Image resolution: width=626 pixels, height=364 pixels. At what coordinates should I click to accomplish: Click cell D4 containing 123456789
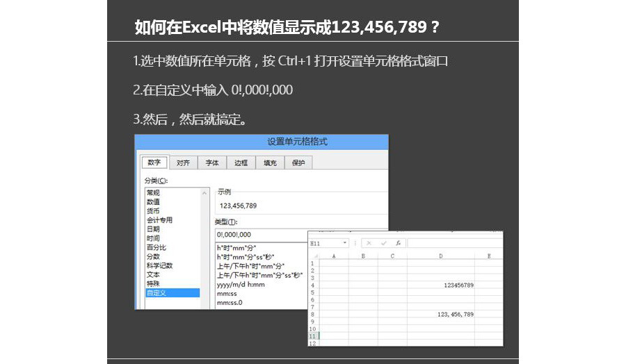(x=441, y=286)
